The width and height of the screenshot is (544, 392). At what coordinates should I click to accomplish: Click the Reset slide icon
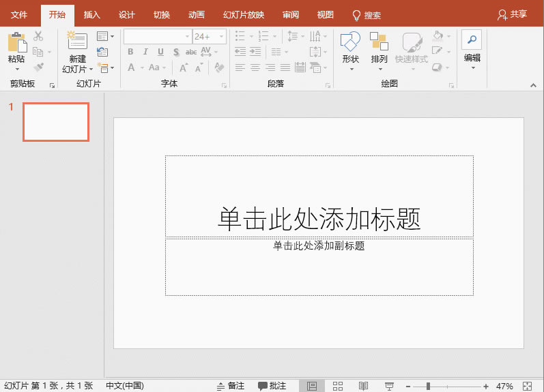[x=102, y=52]
